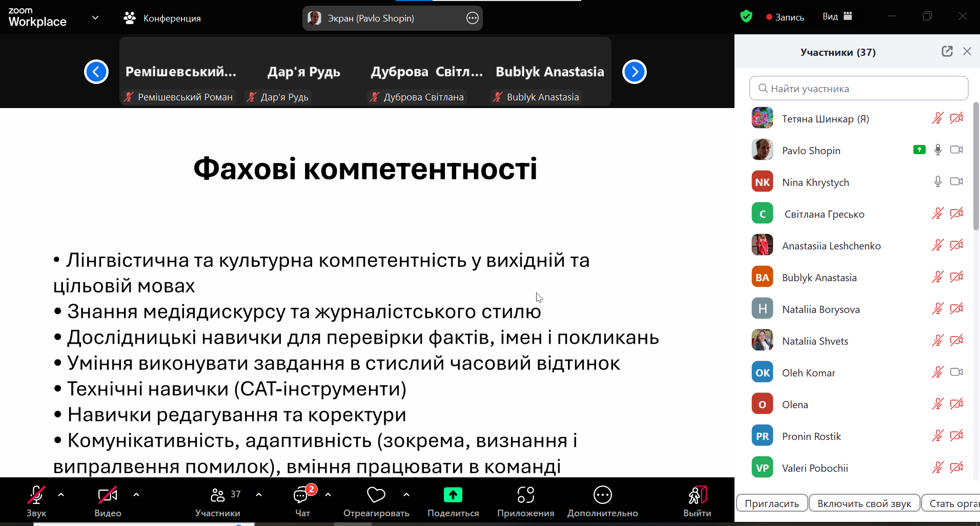Expand audio options arrow next to microphone

[61, 495]
